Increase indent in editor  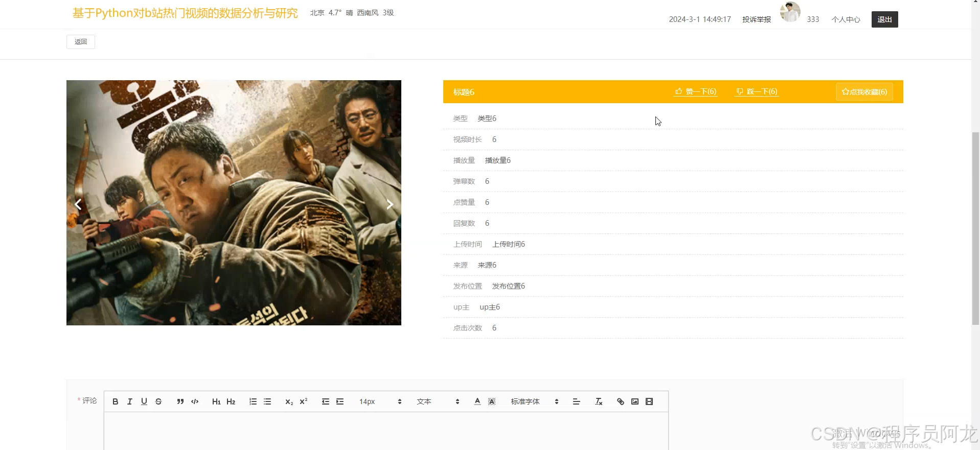coord(340,401)
